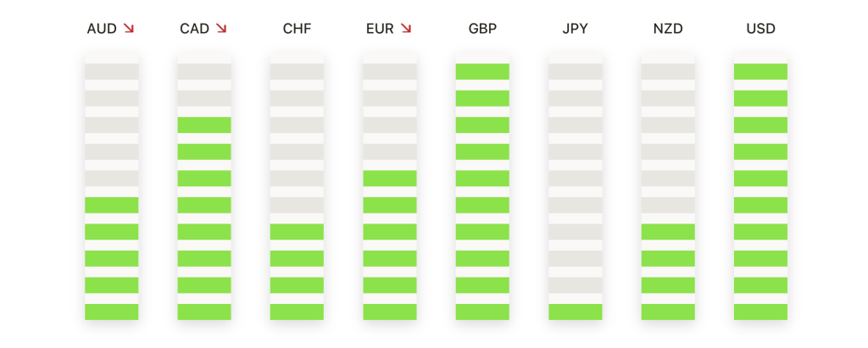Viewport: 868px width, 348px height.
Task: Click the red down arrow beside EUR
Action: pyautogui.click(x=406, y=28)
